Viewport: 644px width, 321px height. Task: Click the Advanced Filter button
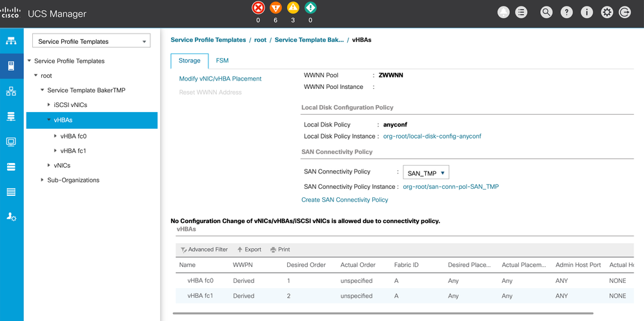[x=204, y=249]
